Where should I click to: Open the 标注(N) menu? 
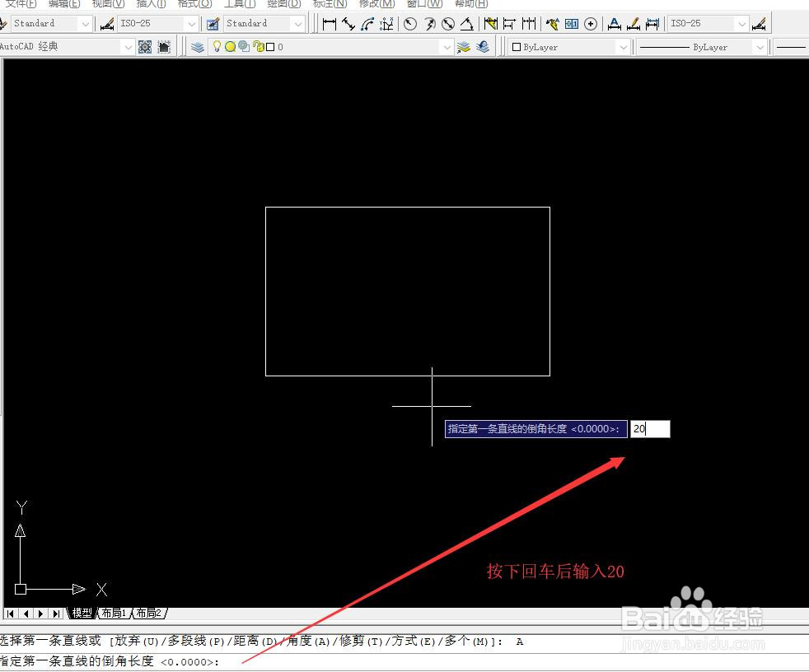click(x=330, y=3)
